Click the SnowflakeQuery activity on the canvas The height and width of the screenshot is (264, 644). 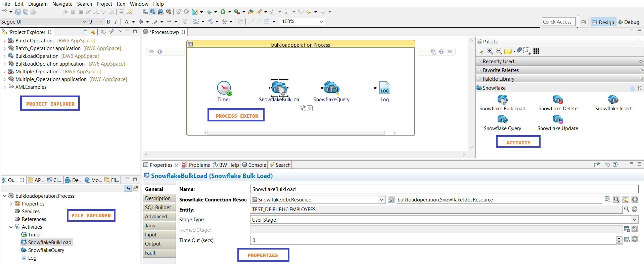[x=331, y=88]
